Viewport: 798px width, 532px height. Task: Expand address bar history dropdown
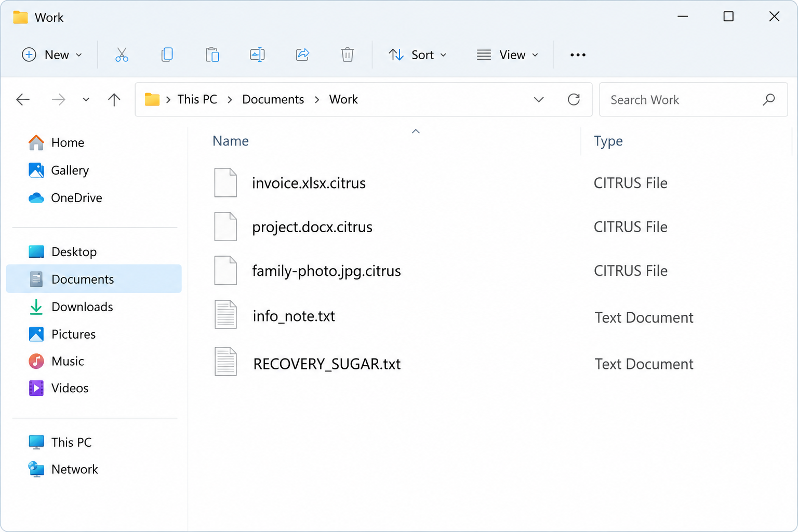(x=539, y=99)
